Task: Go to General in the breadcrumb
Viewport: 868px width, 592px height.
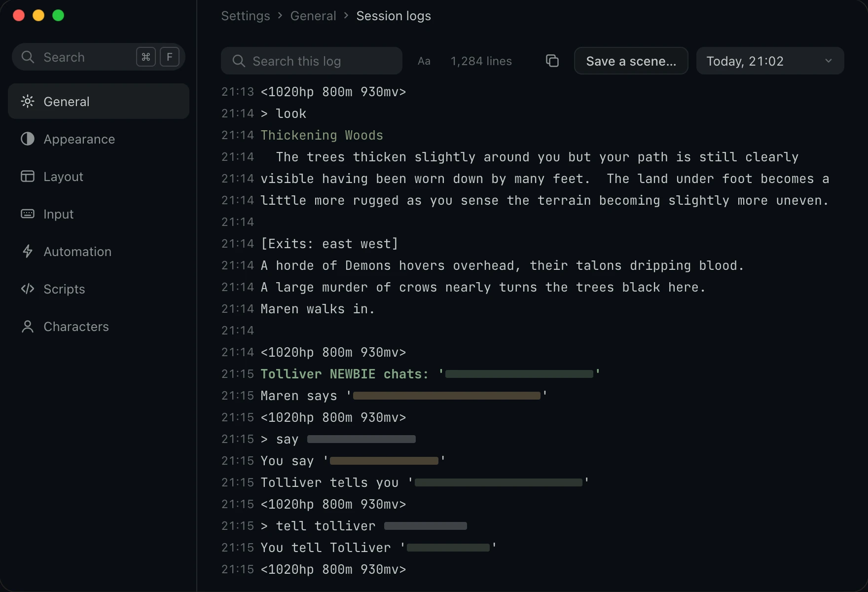Action: 313,16
